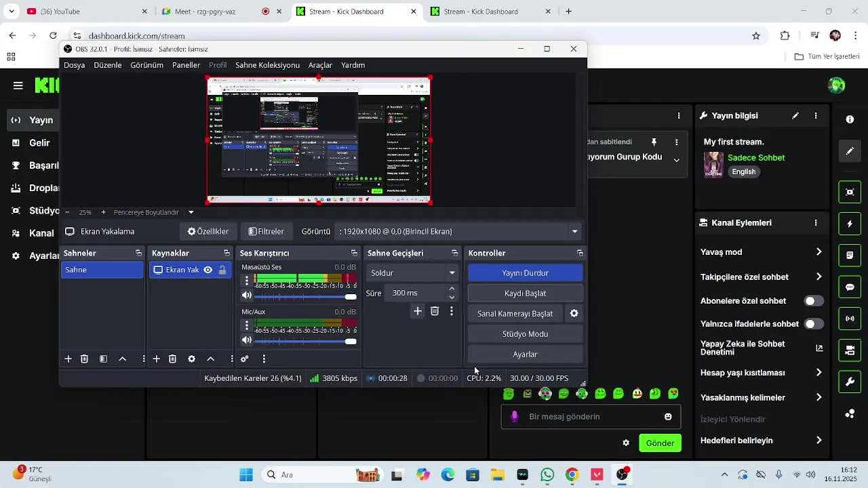Open chat settings gear beside Gönder
The height and width of the screenshot is (488, 868).
tap(626, 443)
